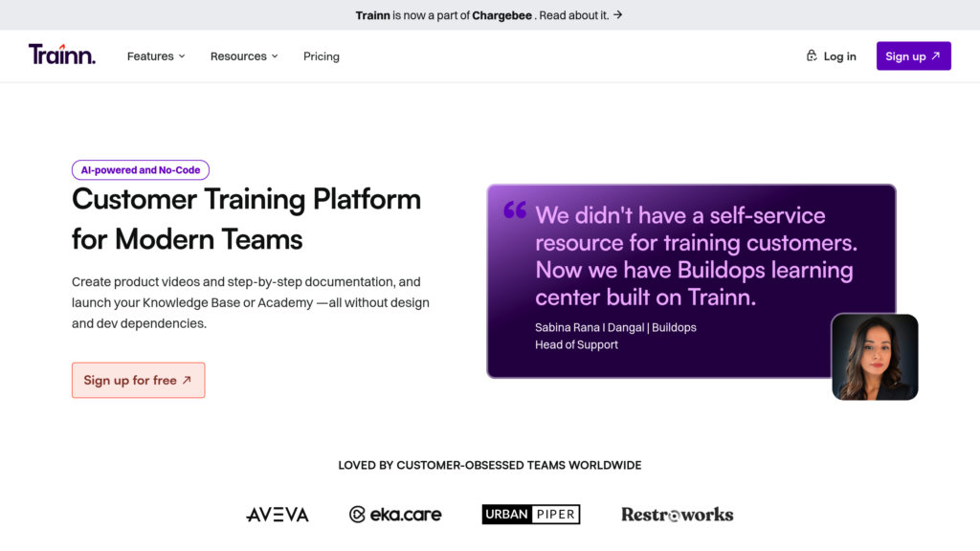Click the purple quotation mark icon
Viewport: 980px width, 551px height.
(x=515, y=209)
